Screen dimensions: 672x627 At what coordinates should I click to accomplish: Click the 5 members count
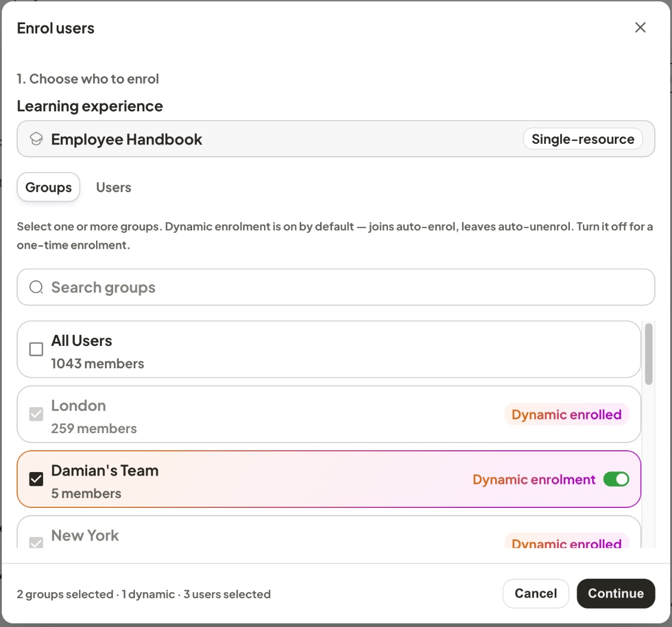click(86, 493)
